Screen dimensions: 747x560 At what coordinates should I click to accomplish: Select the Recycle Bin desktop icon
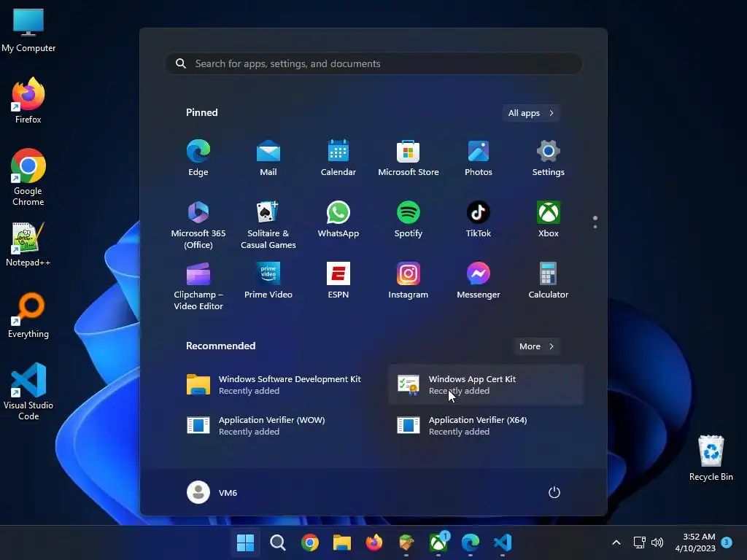(x=711, y=458)
